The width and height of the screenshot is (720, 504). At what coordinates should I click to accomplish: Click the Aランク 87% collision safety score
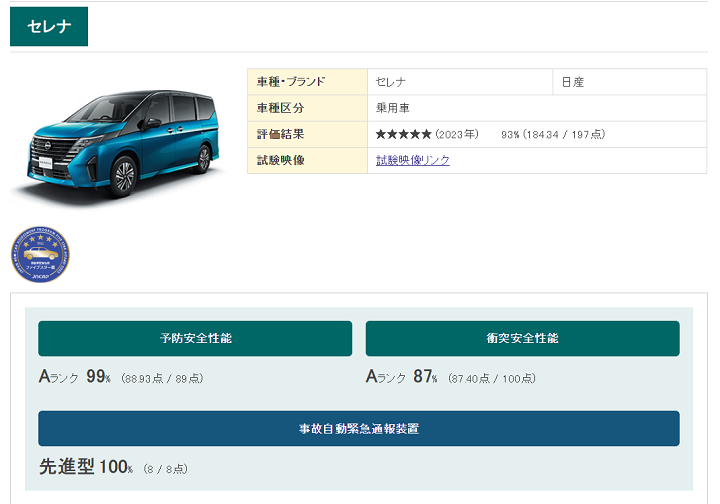(x=402, y=377)
